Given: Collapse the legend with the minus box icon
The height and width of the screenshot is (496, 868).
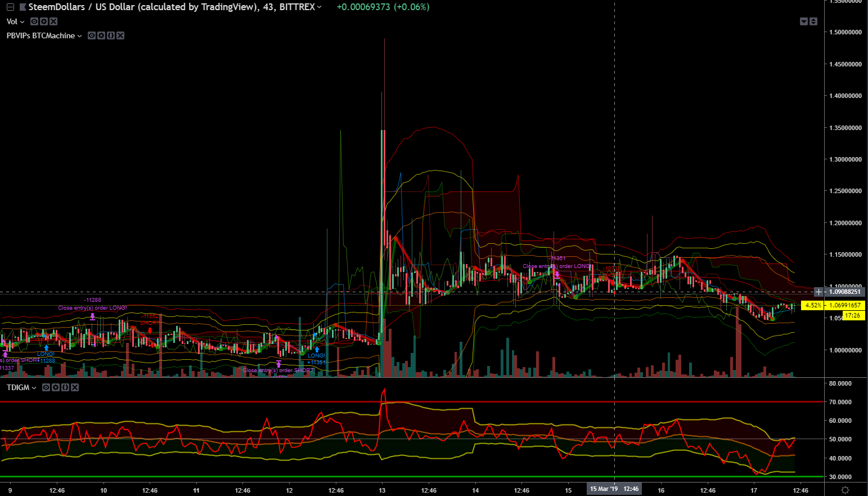Looking at the screenshot, I should point(10,7).
